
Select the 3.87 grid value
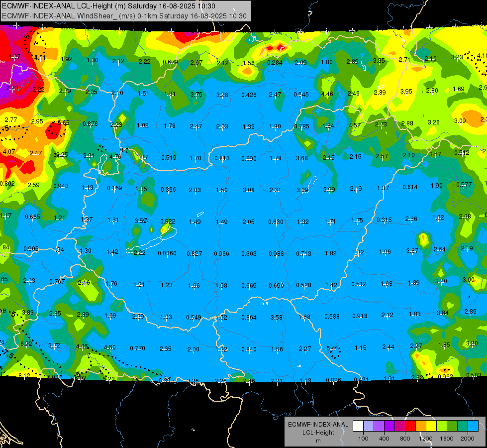[412, 250]
